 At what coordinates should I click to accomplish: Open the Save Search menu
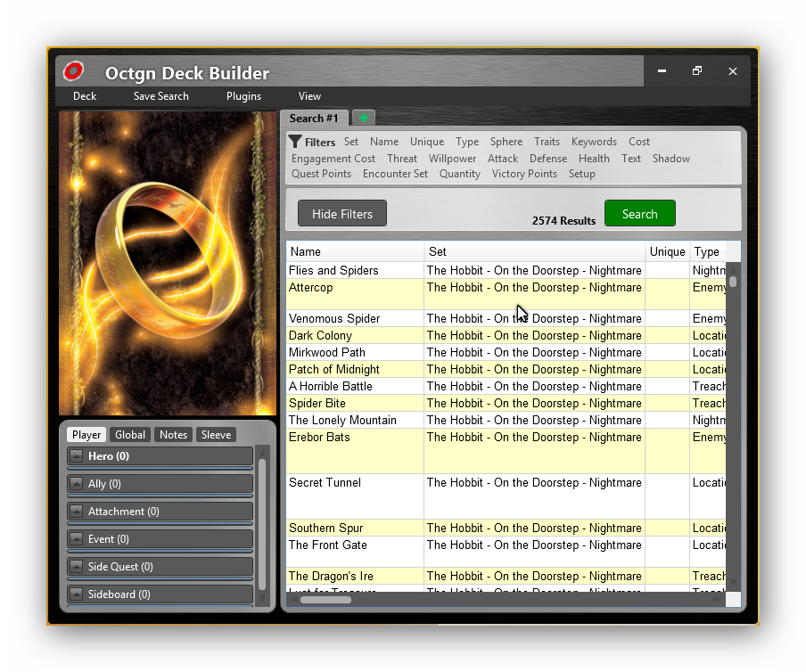(x=160, y=96)
